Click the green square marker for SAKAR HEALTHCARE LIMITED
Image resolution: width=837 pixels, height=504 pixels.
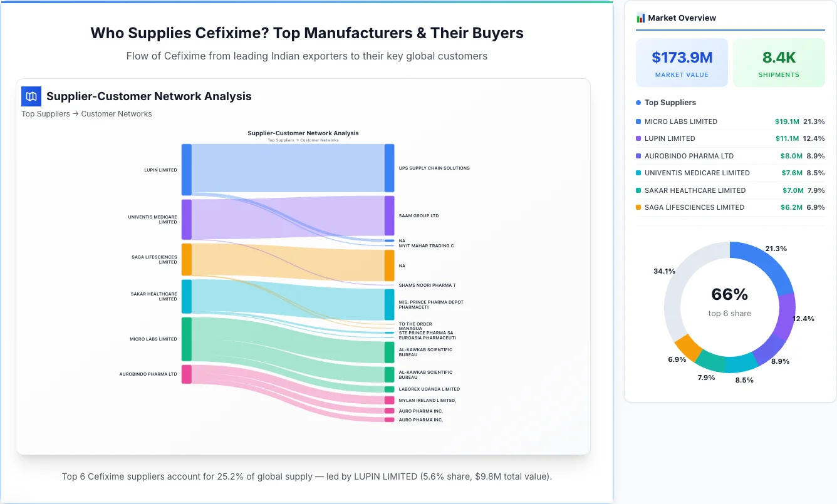pyautogui.click(x=637, y=190)
